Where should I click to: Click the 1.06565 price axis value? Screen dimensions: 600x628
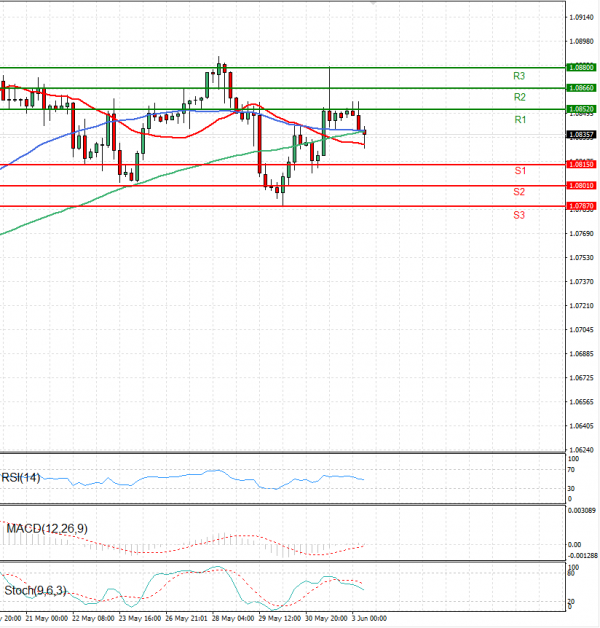582,402
